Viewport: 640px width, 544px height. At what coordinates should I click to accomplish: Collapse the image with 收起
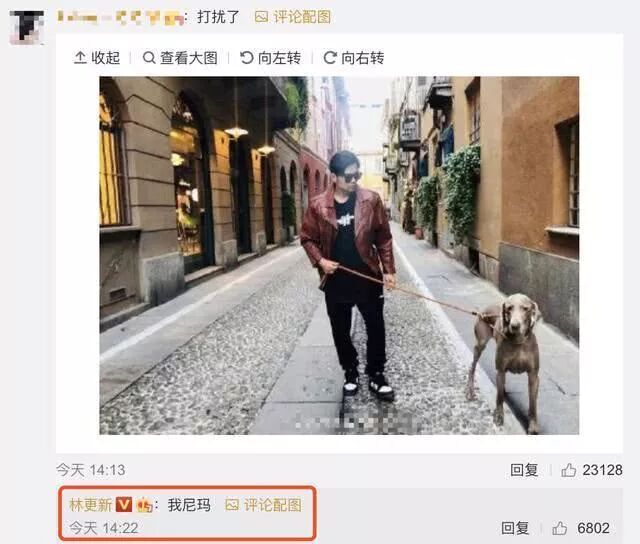click(97, 58)
